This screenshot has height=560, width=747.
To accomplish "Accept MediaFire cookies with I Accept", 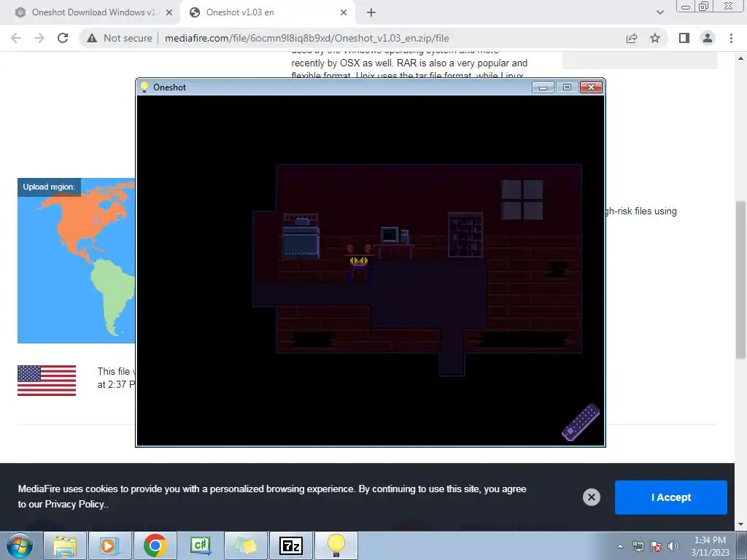I will tap(671, 497).
